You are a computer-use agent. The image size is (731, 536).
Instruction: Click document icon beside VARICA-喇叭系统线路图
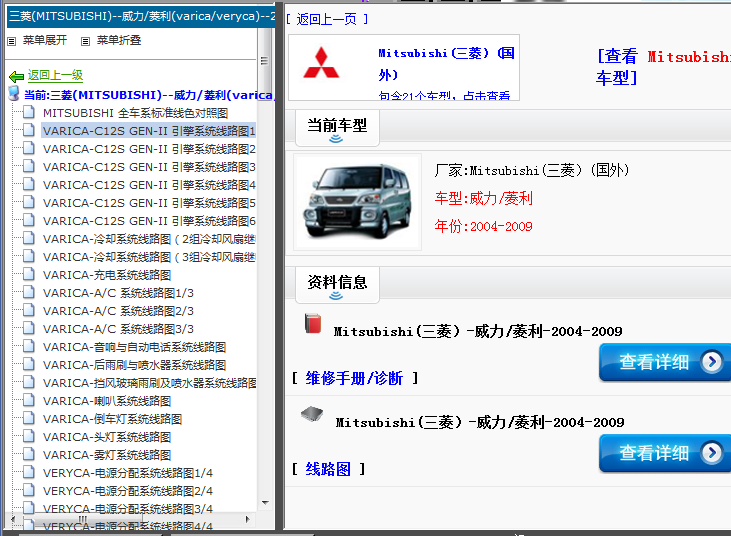pyautogui.click(x=29, y=400)
